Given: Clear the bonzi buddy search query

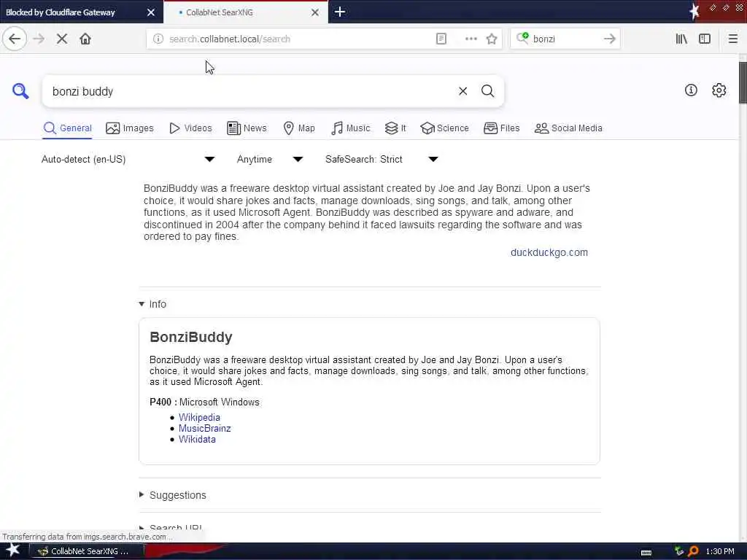Looking at the screenshot, I should pyautogui.click(x=462, y=91).
